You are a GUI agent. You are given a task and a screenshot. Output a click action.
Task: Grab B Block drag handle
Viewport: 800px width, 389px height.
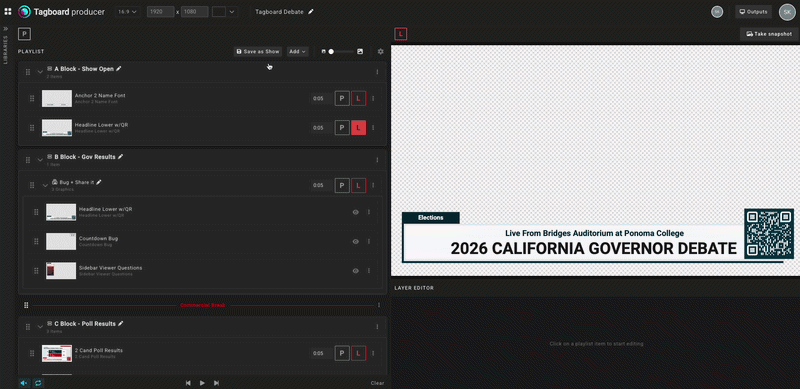[28, 160]
